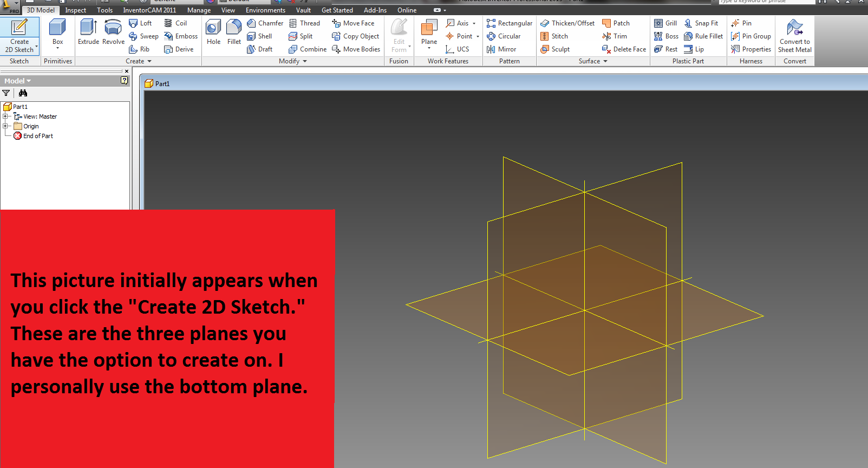
Task: Select the Box primitive tool
Action: pyautogui.click(x=57, y=31)
